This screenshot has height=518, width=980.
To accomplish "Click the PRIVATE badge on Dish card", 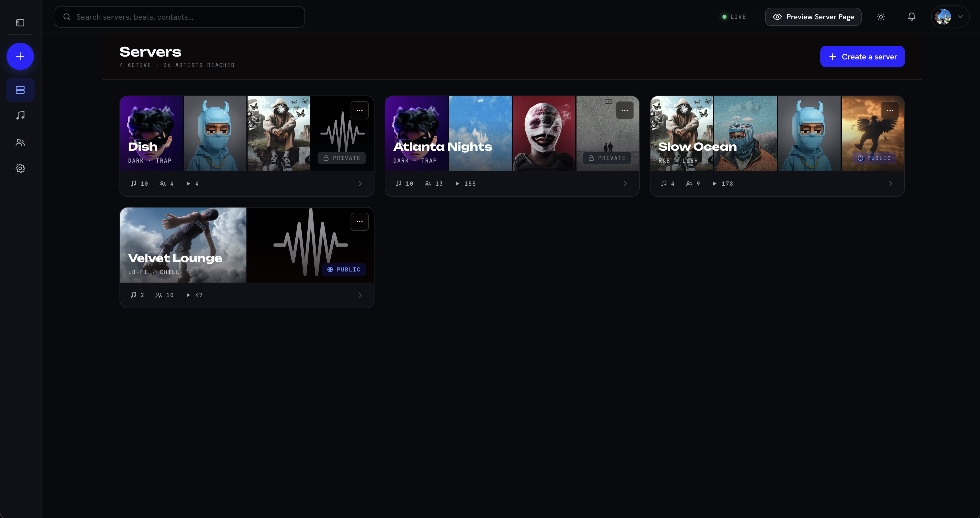I will point(342,158).
